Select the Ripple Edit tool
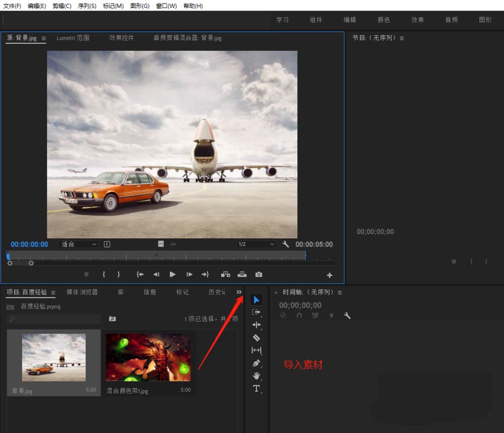Screen dimensions: 504x433 click(256, 325)
